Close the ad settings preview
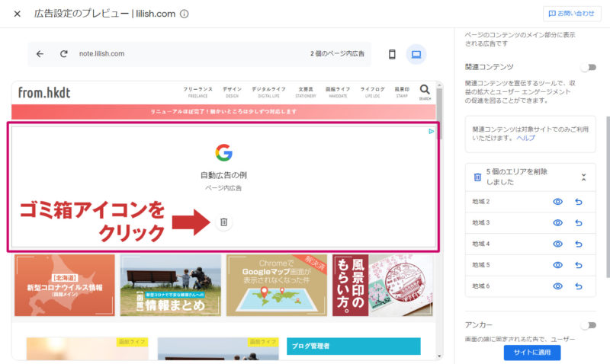This screenshot has width=610, height=364. (17, 14)
